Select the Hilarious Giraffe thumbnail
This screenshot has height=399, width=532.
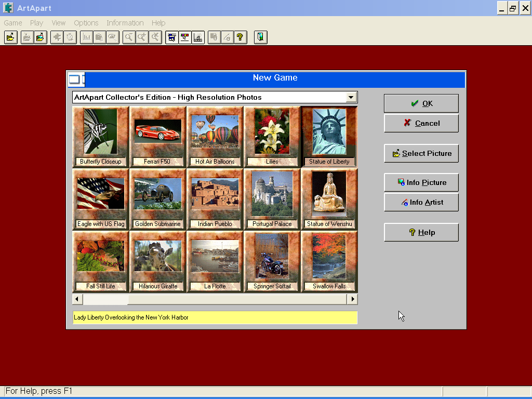(158, 262)
